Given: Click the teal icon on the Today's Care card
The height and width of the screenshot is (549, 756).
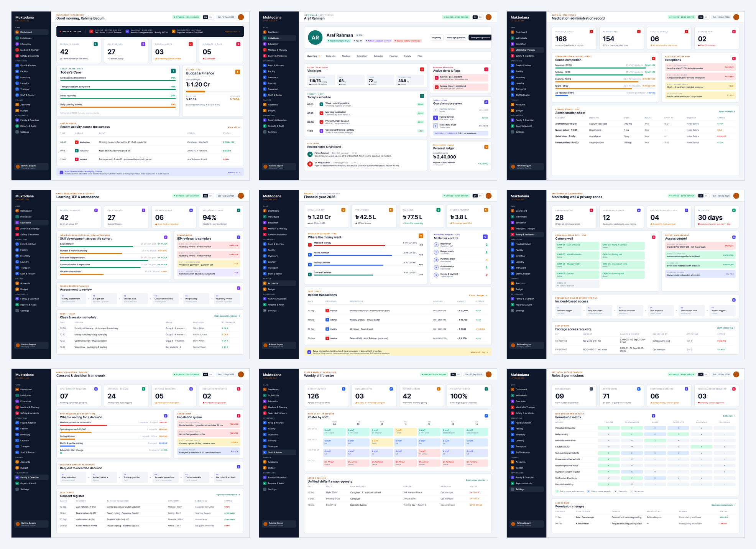Looking at the screenshot, I should coord(173,71).
